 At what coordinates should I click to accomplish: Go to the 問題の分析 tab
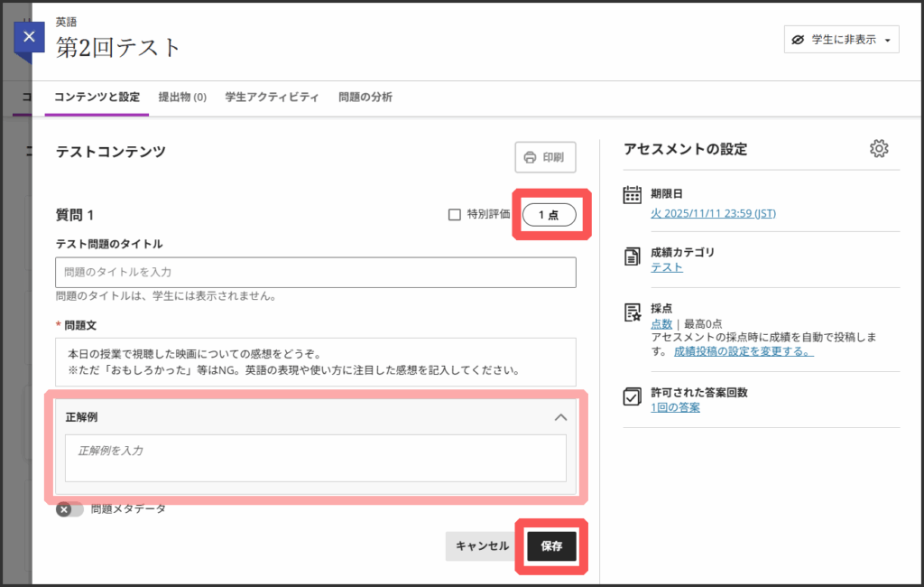point(365,97)
